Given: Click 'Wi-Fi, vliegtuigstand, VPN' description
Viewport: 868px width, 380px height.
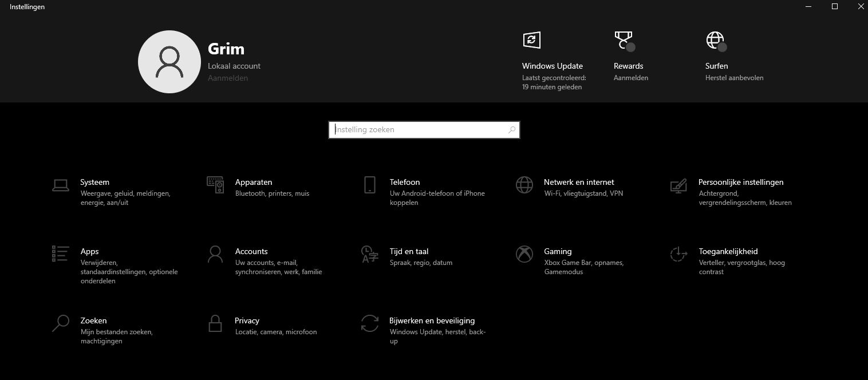Looking at the screenshot, I should tap(583, 193).
